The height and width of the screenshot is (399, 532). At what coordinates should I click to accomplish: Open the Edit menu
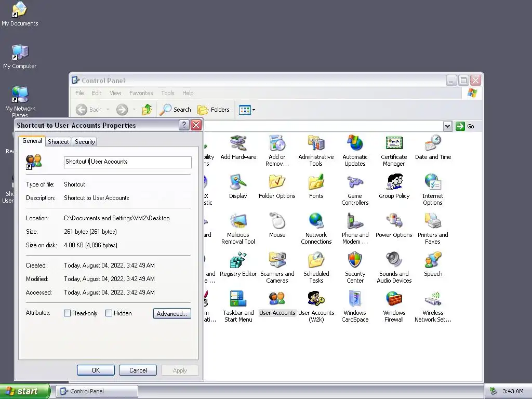coord(97,93)
